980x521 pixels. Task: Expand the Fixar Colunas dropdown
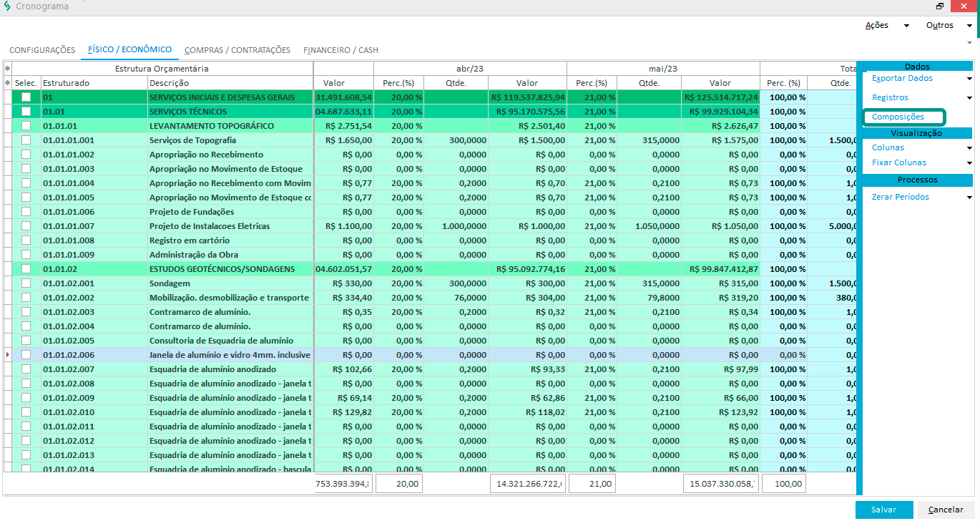(x=970, y=163)
